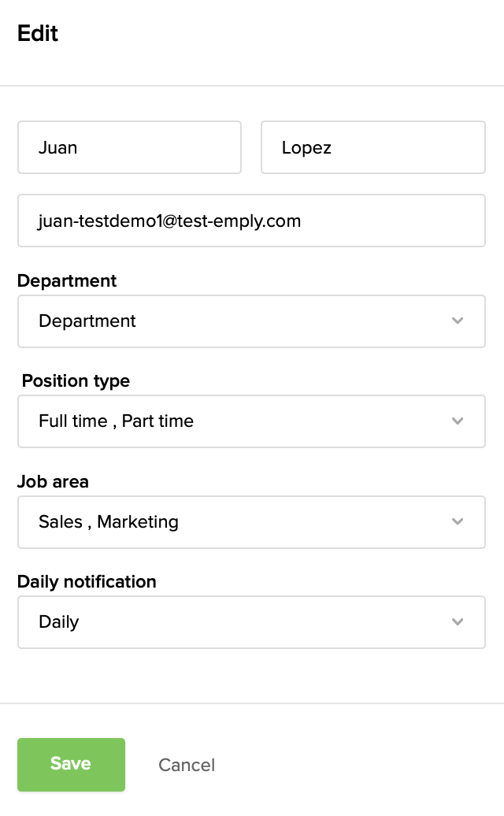
Task: Click the chevron arrow in Position type field
Action: pyautogui.click(x=458, y=421)
